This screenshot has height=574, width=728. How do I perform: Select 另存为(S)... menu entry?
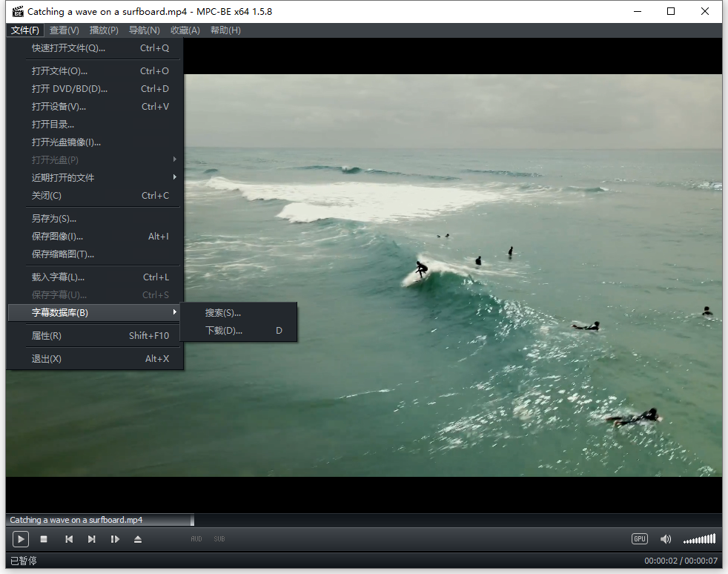tap(95, 219)
